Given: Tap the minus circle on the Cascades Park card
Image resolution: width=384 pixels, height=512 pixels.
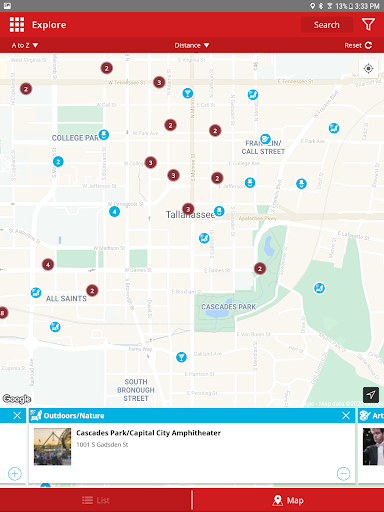Looking at the screenshot, I should click(x=343, y=473).
